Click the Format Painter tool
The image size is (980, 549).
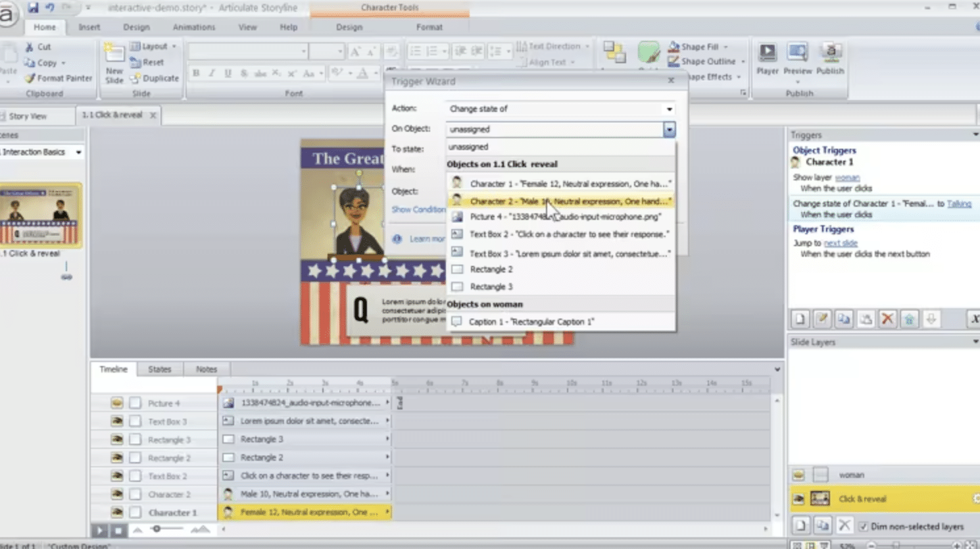59,78
